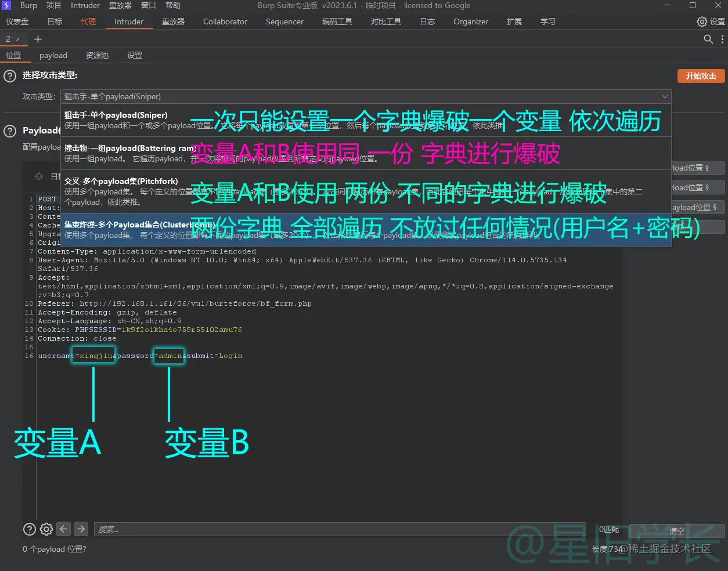Open Burp 设置 with gear icon
Screen dimensions: 728x571
[711, 21]
